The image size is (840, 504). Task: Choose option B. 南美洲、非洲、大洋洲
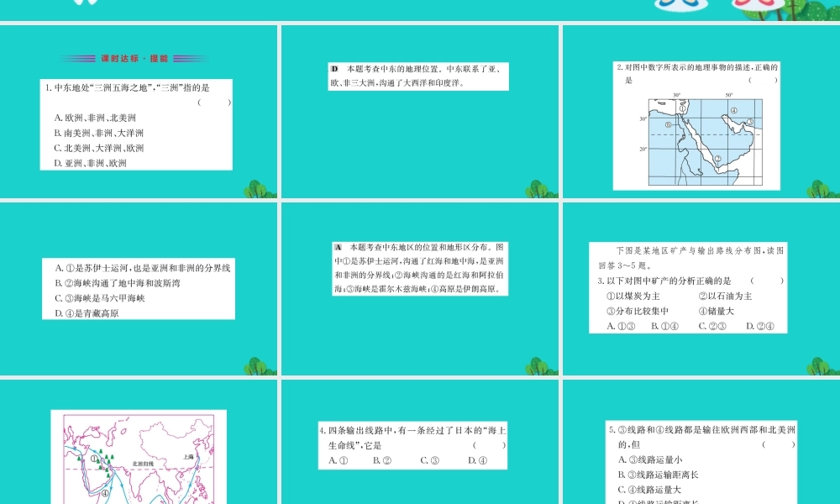(x=98, y=133)
